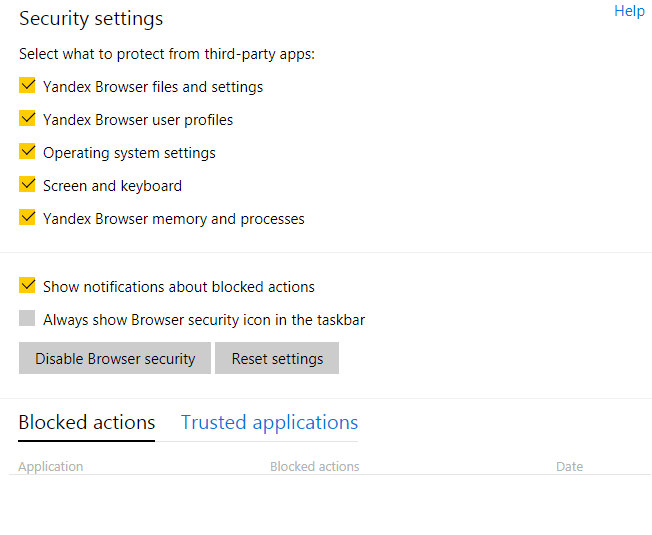The width and height of the screenshot is (652, 535).
Task: Click the Yandex Browser user profiles label
Action: [x=138, y=120]
